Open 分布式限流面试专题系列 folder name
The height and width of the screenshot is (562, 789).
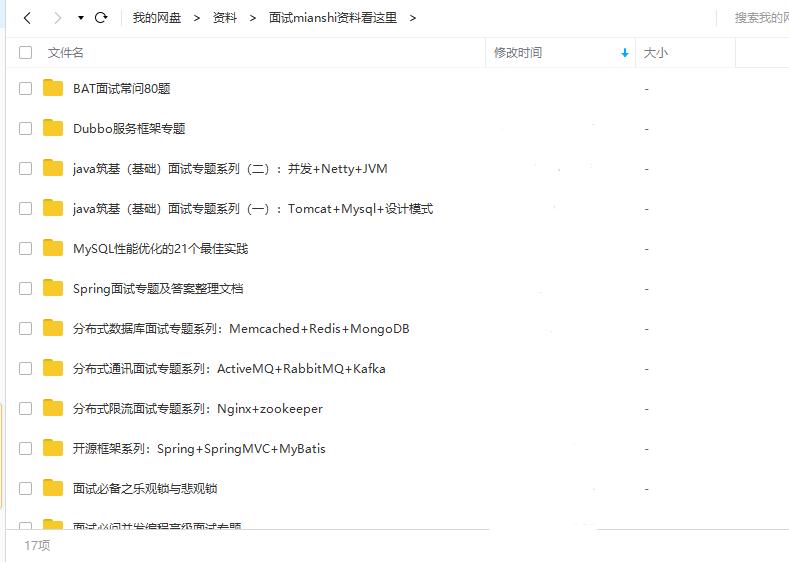[x=198, y=409]
